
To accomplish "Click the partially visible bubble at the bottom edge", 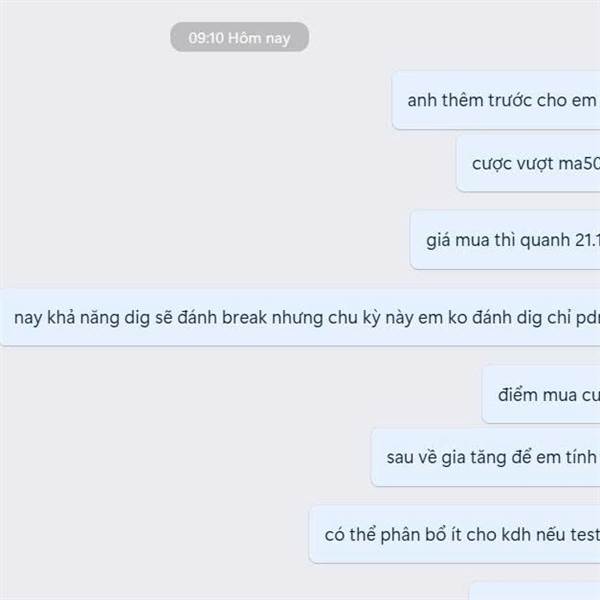I will tap(535, 591).
